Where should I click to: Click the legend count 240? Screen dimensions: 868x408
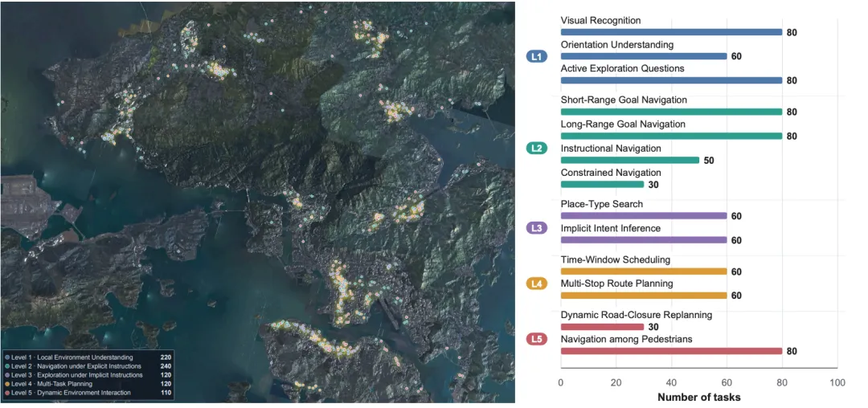point(166,366)
